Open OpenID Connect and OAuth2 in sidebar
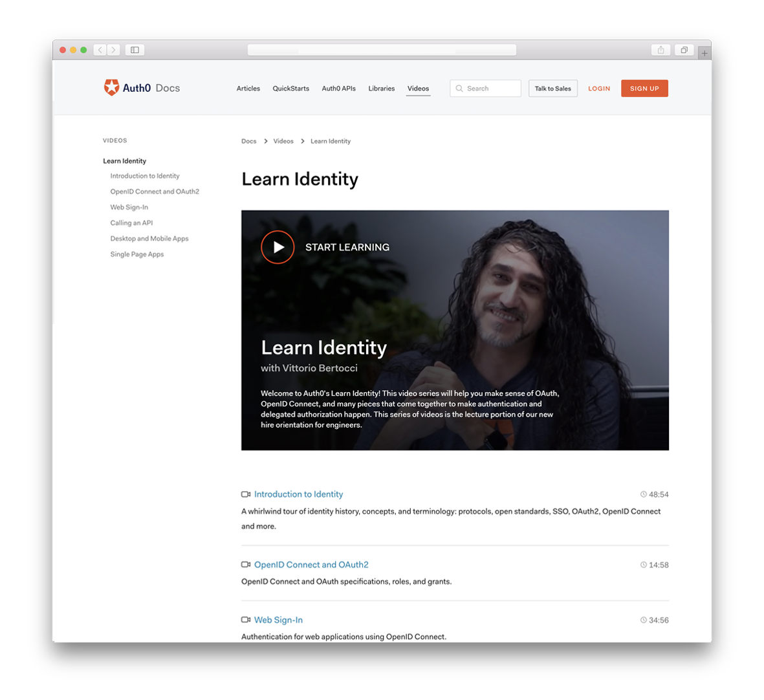This screenshot has height=700, width=764. tap(155, 191)
